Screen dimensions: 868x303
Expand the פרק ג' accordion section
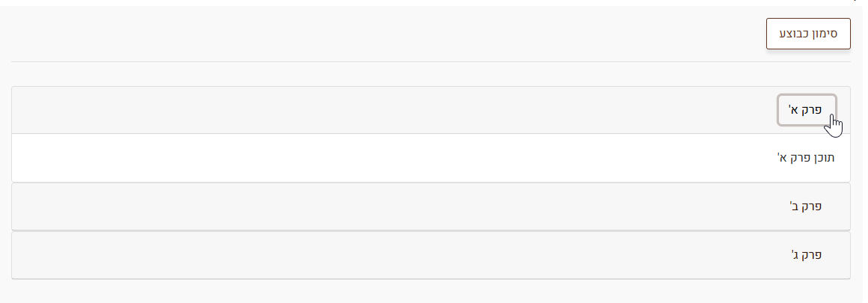(x=807, y=255)
